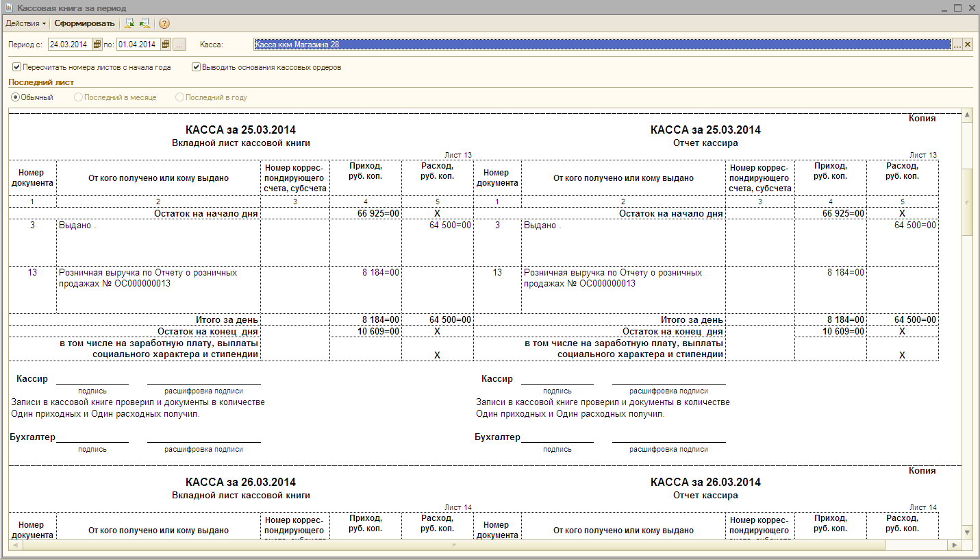Click left 13 розничная выручка description cell
Viewport: 980px width, 560px height.
(x=158, y=289)
